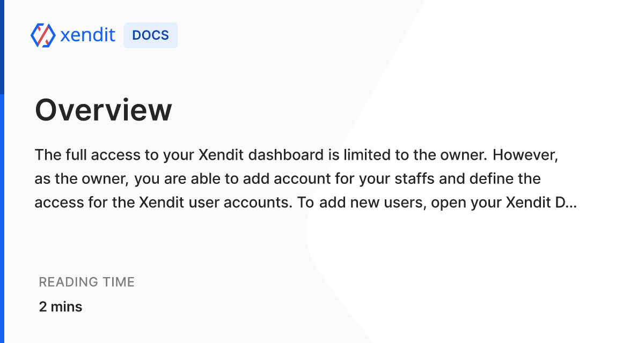This screenshot has height=343, width=644.
Task: Click 'as the owner,' starting the second line
Action: tap(82, 179)
